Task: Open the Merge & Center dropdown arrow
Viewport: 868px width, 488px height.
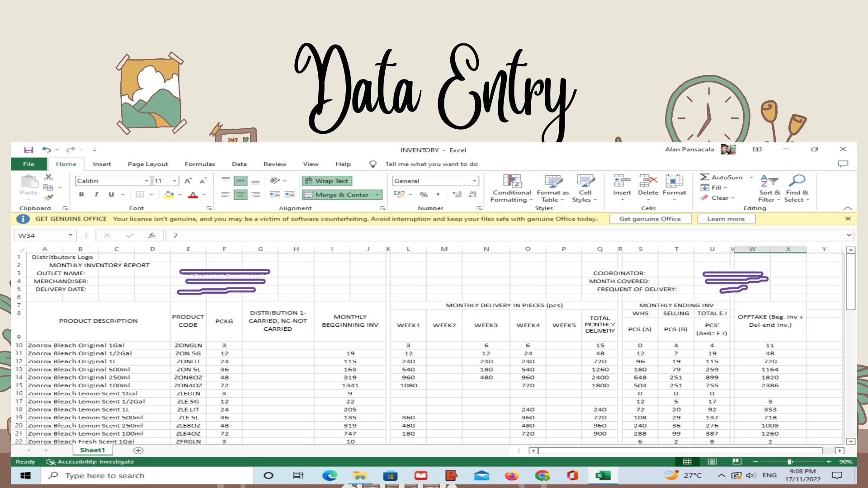Action: [x=377, y=195]
